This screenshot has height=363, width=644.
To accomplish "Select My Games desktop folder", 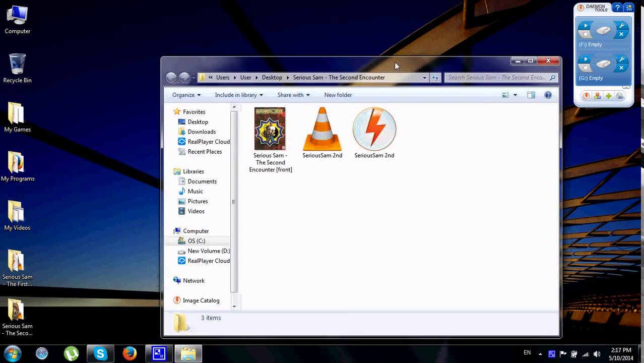I will 17,117.
